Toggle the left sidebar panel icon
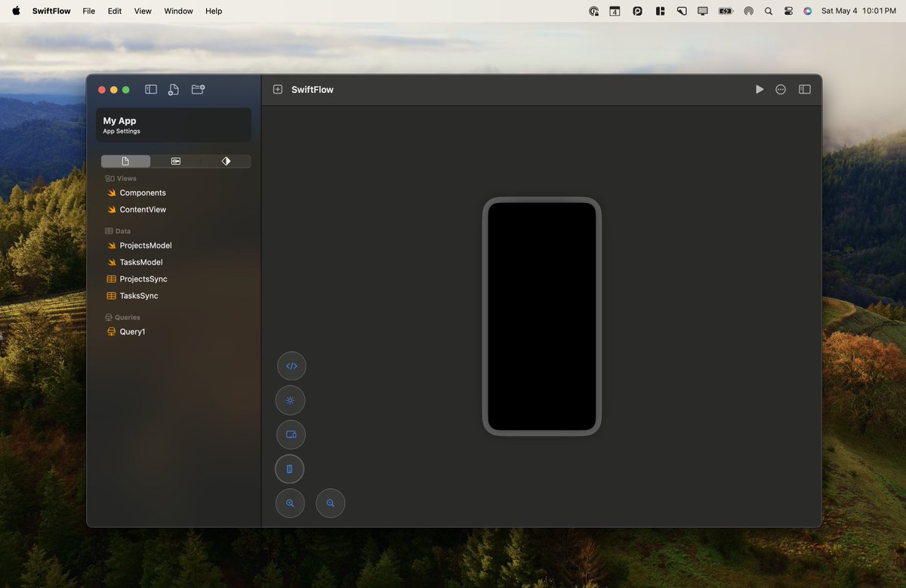 pos(151,89)
